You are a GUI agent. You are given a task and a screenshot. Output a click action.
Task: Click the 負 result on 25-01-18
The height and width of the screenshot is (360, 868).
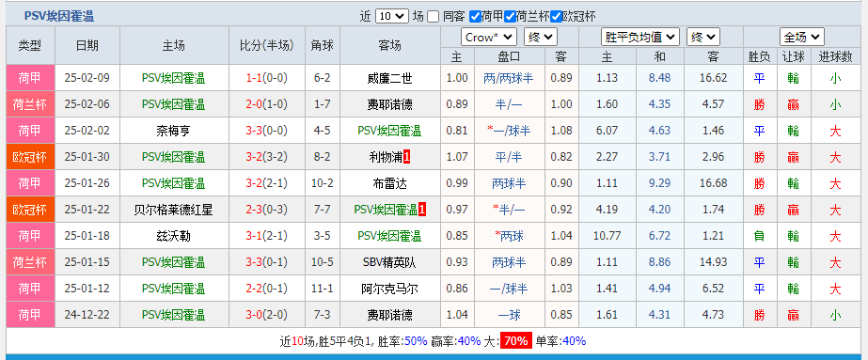pyautogui.click(x=760, y=236)
